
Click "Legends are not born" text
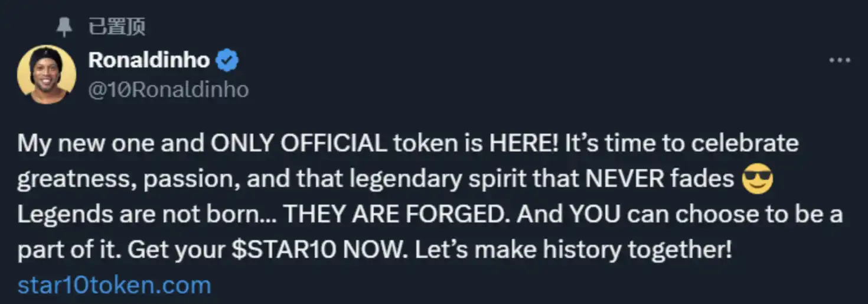point(139,215)
